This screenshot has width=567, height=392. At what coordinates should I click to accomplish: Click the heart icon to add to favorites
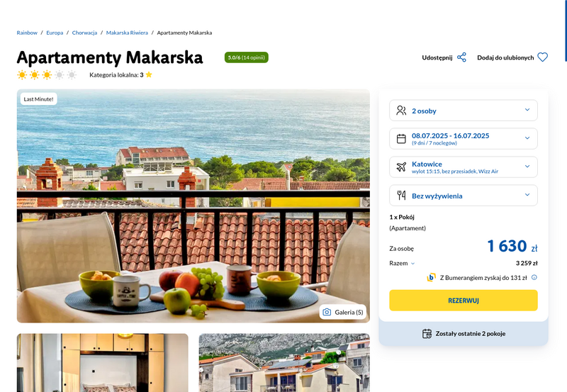click(542, 57)
